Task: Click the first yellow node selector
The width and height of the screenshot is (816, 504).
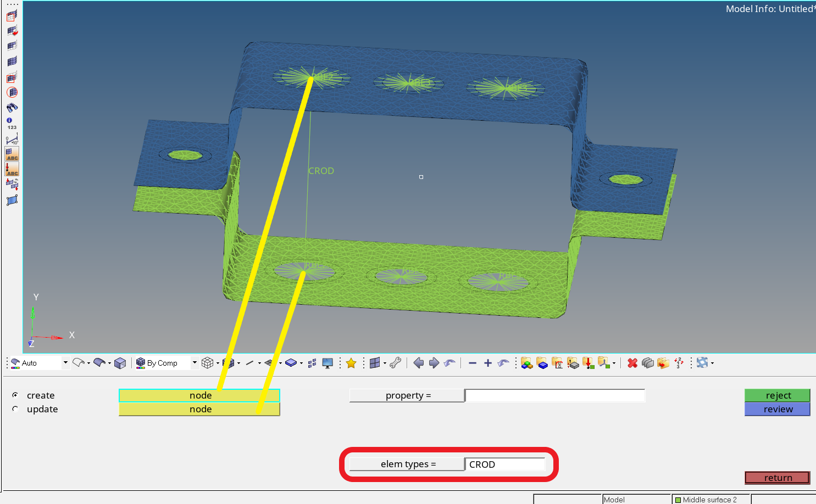Action: pos(199,395)
